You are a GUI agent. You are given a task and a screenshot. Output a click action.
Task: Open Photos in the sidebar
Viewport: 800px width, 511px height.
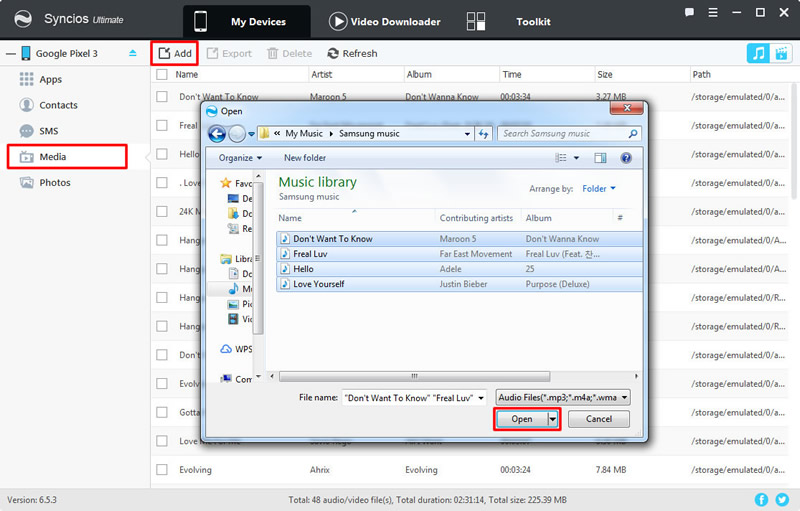[45, 183]
